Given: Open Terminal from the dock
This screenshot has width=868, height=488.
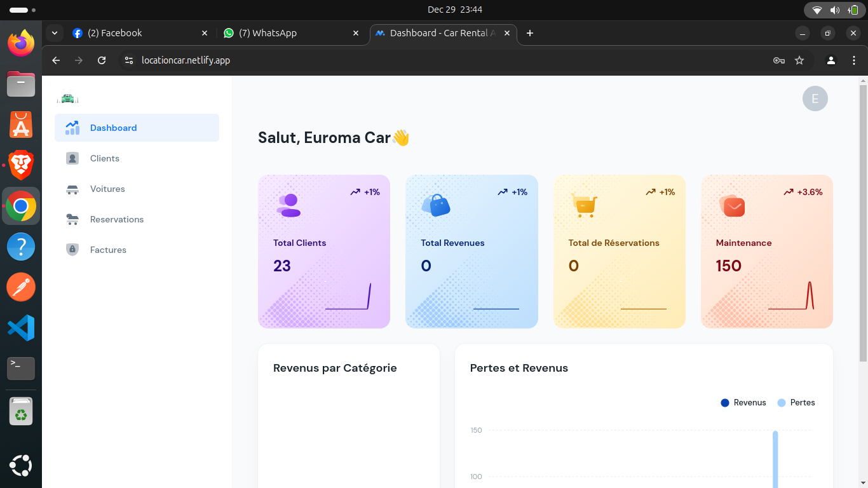Looking at the screenshot, I should click(21, 369).
